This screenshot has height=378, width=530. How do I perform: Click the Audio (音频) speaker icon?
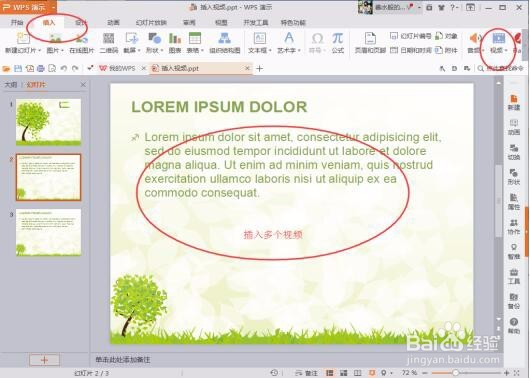475,38
